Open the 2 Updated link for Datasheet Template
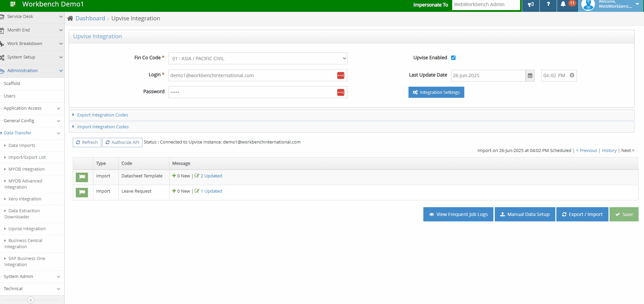This screenshot has height=304, width=644. click(211, 176)
